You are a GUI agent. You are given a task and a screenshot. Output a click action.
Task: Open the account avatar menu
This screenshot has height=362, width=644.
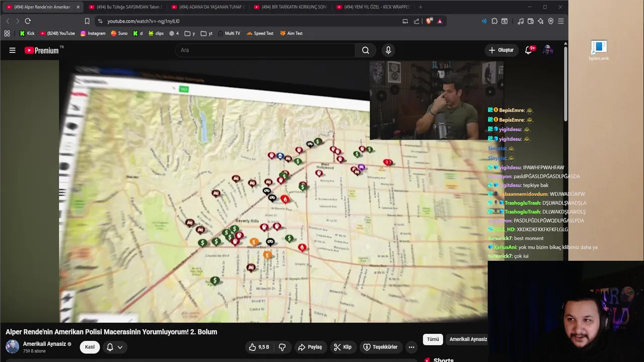tap(548, 50)
